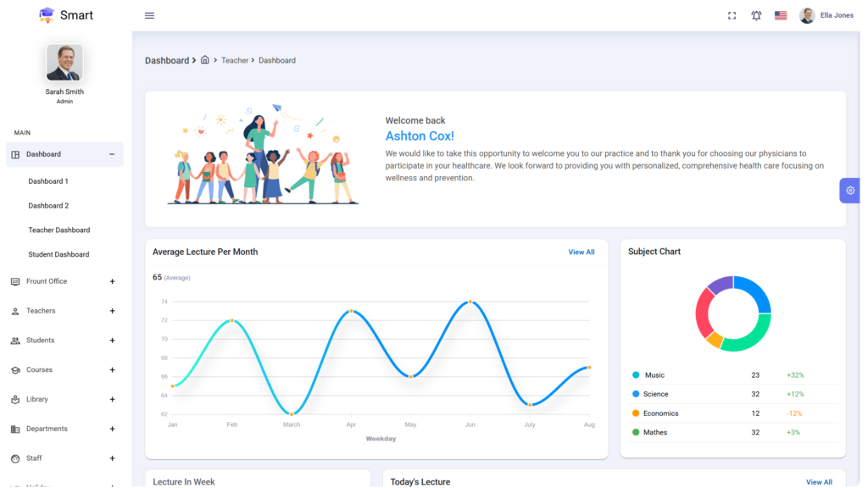
Task: Open the US flag language selector
Action: click(781, 15)
